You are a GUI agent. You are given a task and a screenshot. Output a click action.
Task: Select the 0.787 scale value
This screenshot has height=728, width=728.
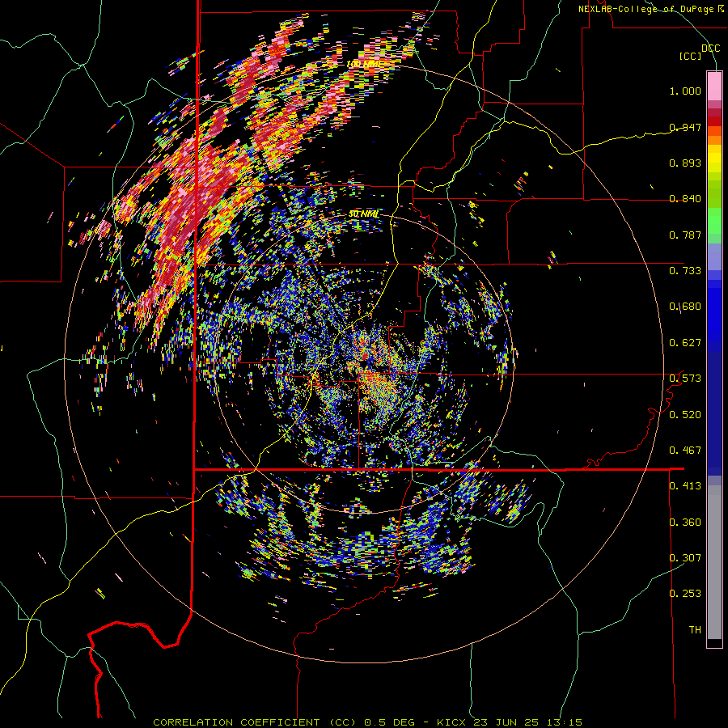[685, 235]
